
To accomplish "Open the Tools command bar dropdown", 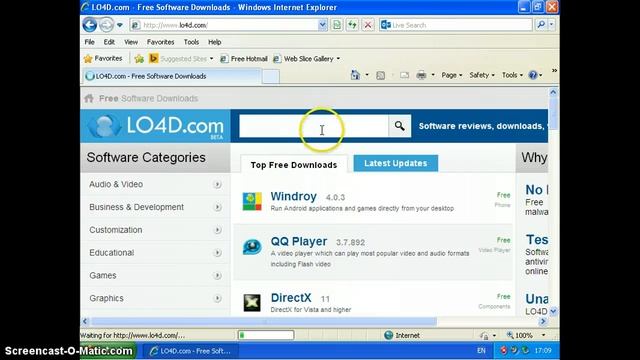I will [x=512, y=75].
